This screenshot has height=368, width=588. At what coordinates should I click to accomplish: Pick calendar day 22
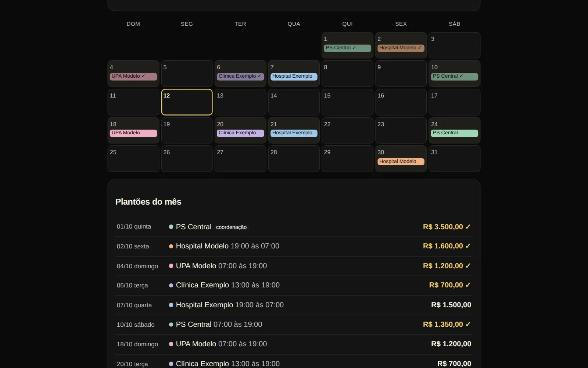[347, 130]
